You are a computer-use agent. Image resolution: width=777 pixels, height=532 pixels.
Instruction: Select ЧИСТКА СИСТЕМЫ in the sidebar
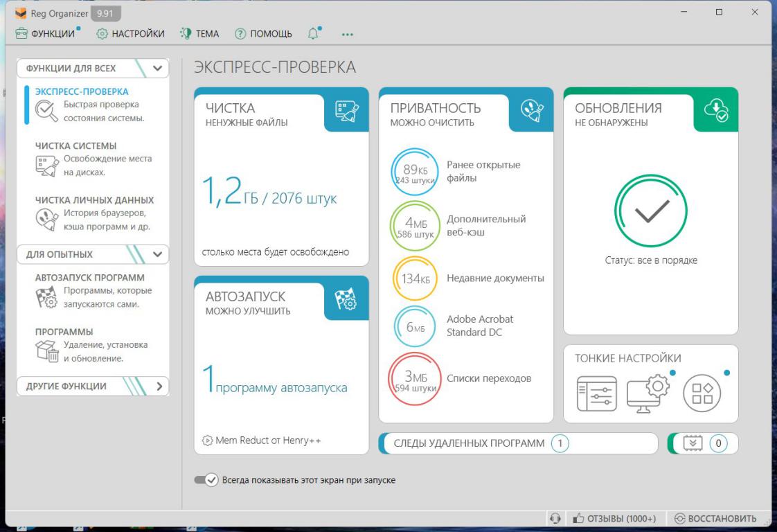click(x=75, y=145)
